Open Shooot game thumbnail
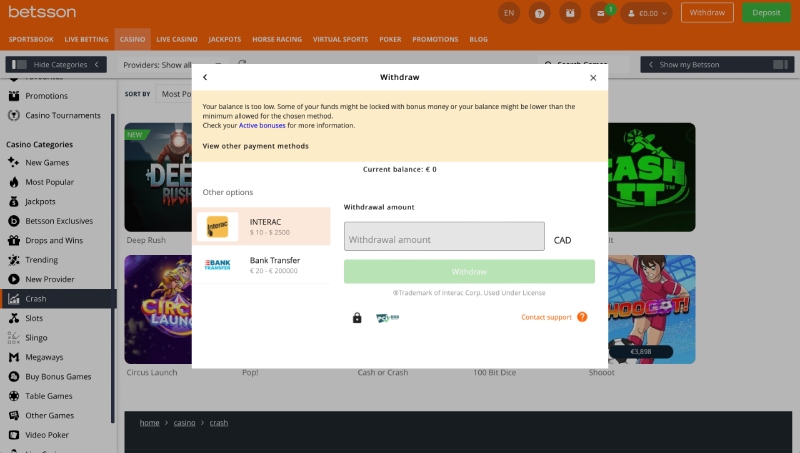Screen dimensions: 800x453 tap(652, 309)
